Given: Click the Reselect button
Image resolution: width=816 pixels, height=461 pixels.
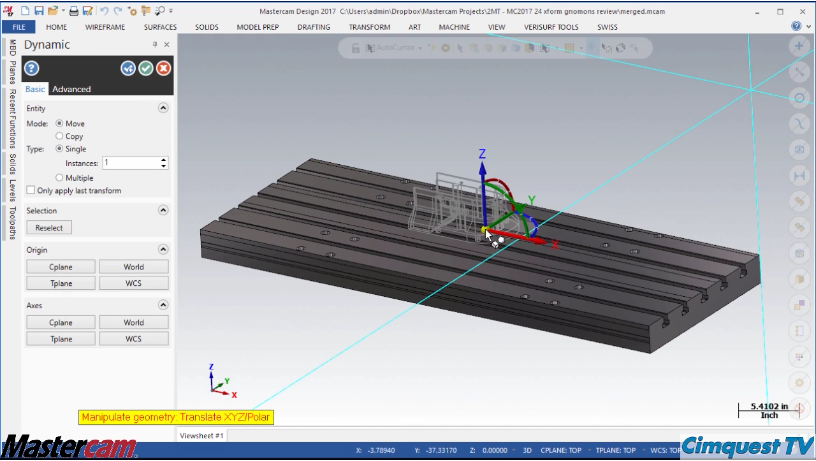Looking at the screenshot, I should click(49, 227).
